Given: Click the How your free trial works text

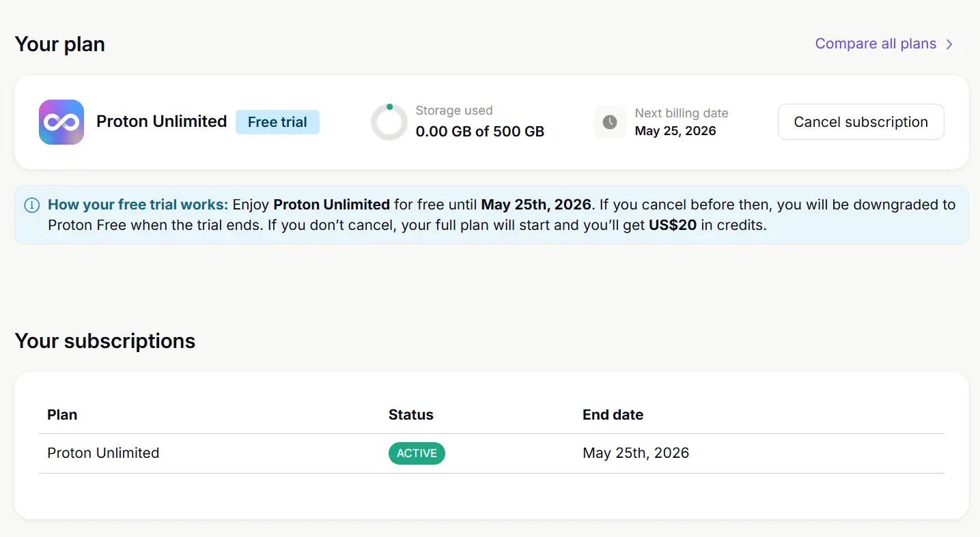Looking at the screenshot, I should coord(138,205).
